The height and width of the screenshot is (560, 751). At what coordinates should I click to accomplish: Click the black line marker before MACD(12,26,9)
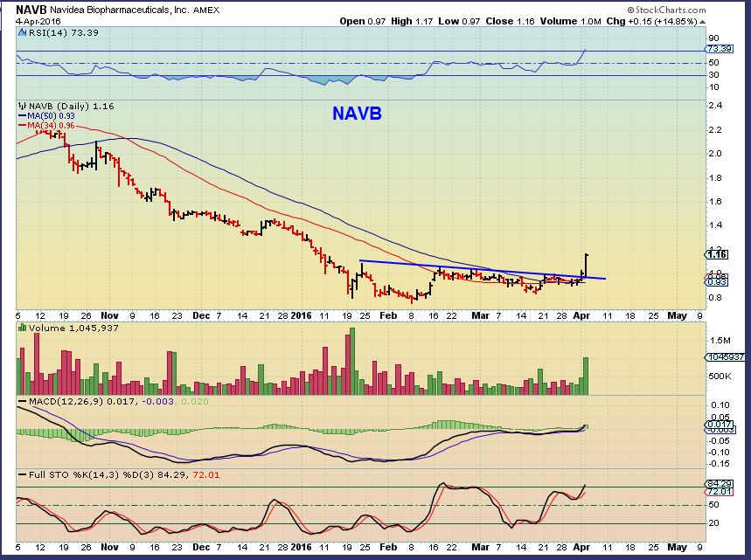(23, 401)
